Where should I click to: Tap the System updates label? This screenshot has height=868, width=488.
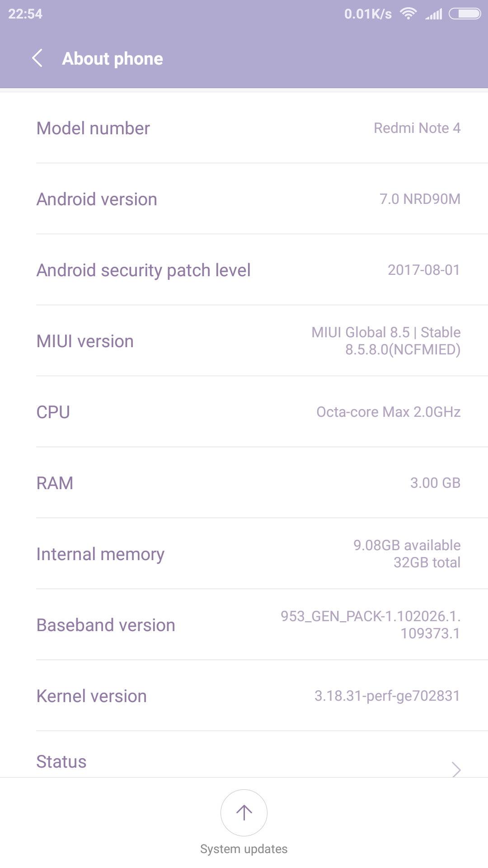[x=244, y=849]
